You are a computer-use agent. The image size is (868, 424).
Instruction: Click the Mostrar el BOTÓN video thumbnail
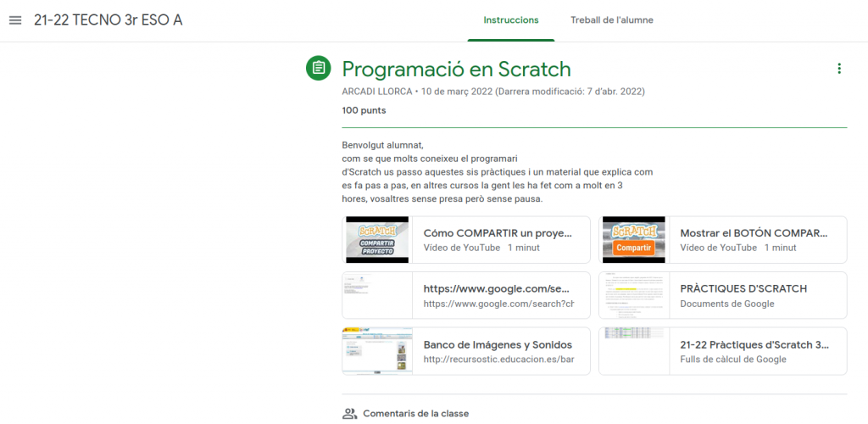[x=634, y=240]
